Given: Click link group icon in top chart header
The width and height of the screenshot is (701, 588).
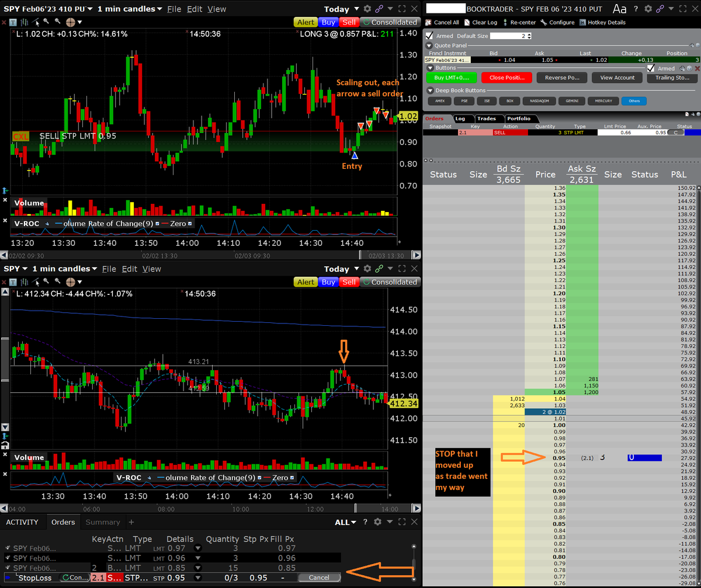Looking at the screenshot, I should click(x=379, y=9).
